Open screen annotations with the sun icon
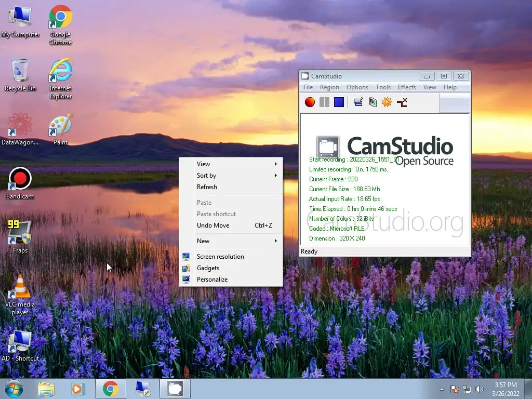Image resolution: width=532 pixels, height=399 pixels. pyautogui.click(x=387, y=102)
